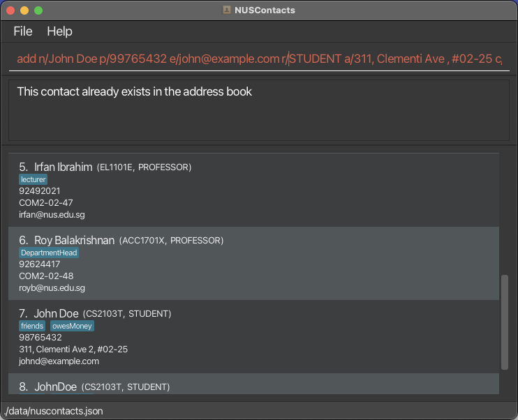Open the Help menu

tap(59, 31)
